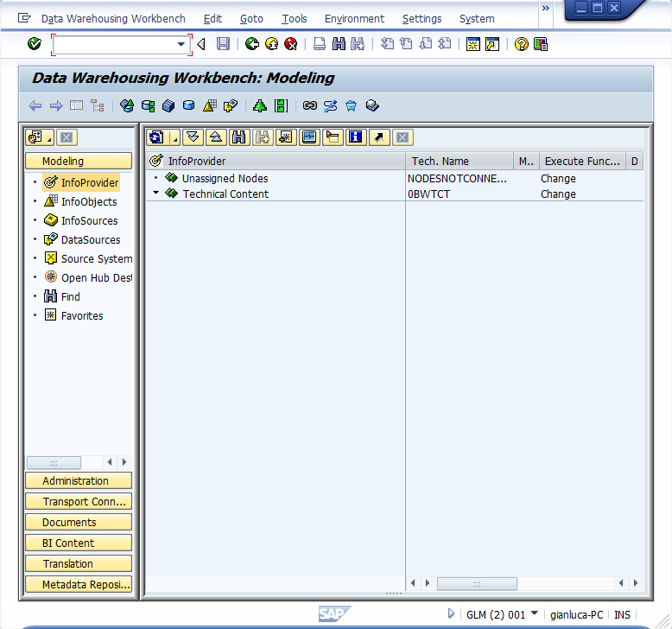Click the add to favorites star icon
Viewport: 672px width, 629px height.
pyautogui.click(x=285, y=137)
